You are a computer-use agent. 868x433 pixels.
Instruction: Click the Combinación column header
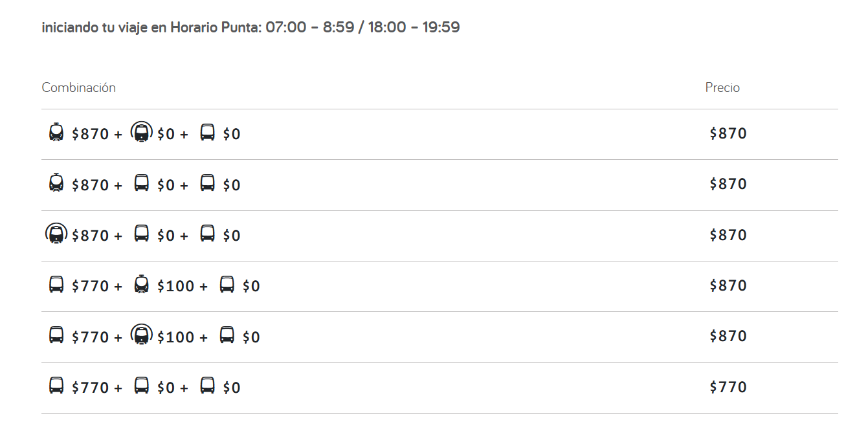[x=79, y=87]
